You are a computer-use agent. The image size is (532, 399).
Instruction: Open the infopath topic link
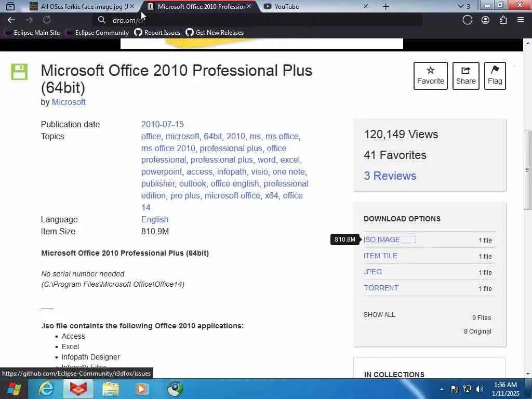point(232,171)
